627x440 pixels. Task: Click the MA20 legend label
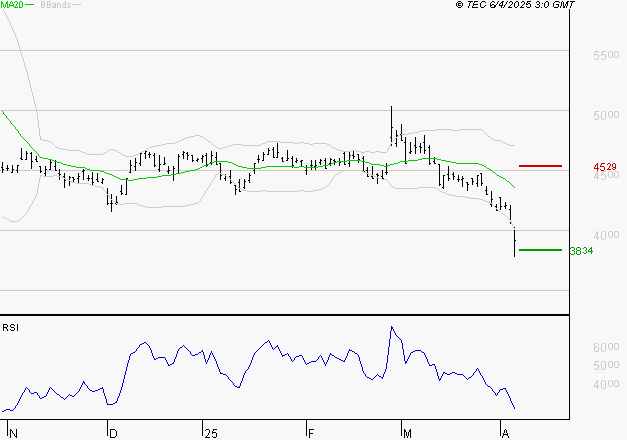pos(13,5)
